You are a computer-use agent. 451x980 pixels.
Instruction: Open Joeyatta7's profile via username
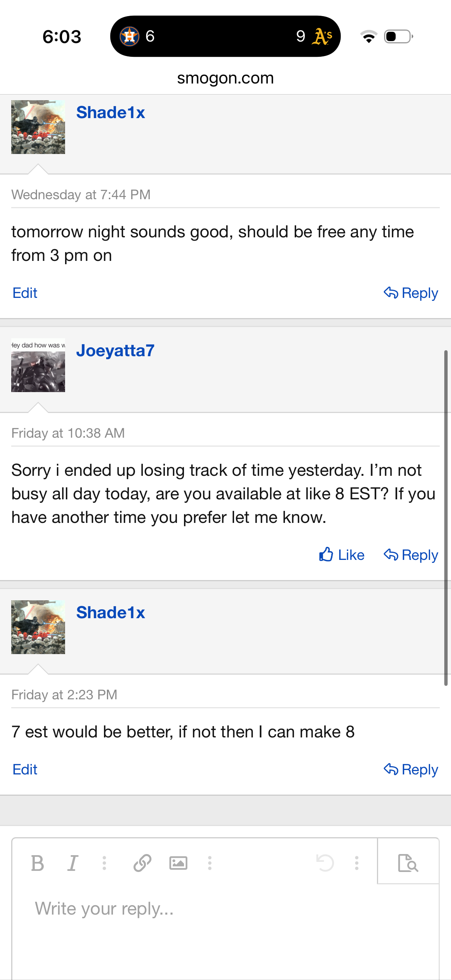(x=115, y=350)
